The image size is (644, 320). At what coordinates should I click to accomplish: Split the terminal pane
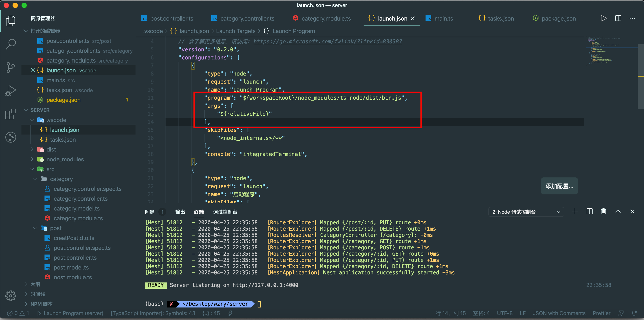click(x=589, y=211)
